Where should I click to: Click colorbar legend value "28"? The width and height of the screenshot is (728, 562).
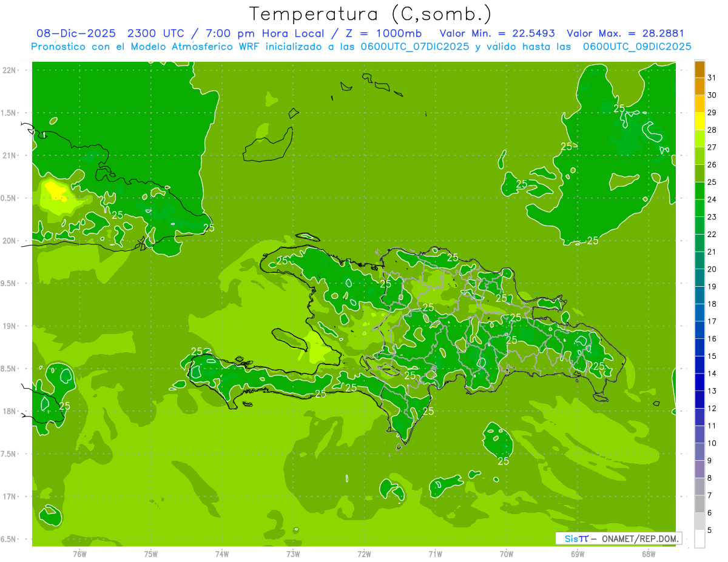(712, 130)
